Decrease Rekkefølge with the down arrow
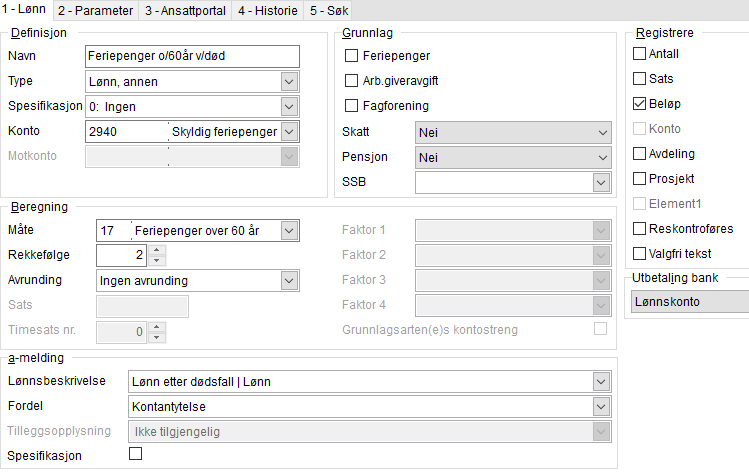749x472 pixels. pyautogui.click(x=157, y=261)
